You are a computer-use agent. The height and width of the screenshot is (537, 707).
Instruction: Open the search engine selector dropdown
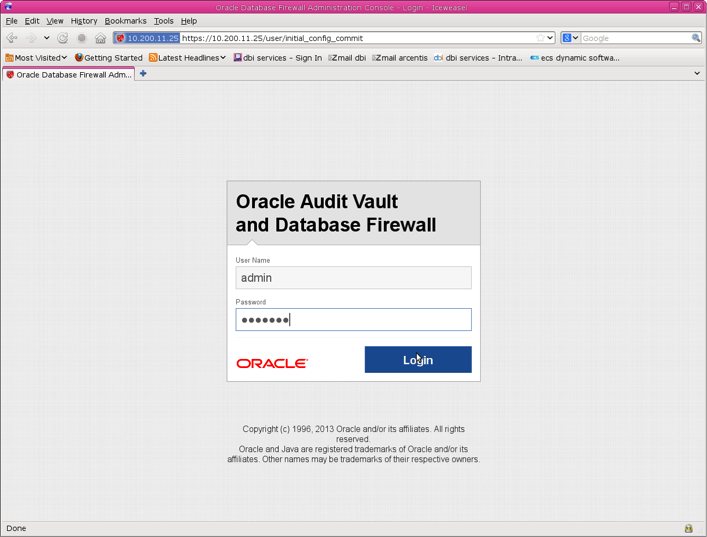[570, 38]
